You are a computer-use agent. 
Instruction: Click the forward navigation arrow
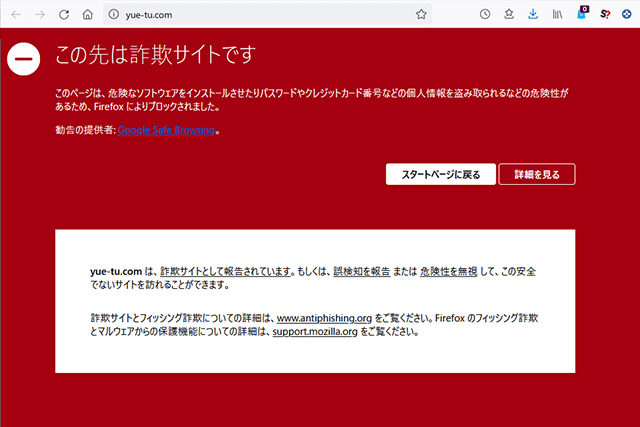40,15
